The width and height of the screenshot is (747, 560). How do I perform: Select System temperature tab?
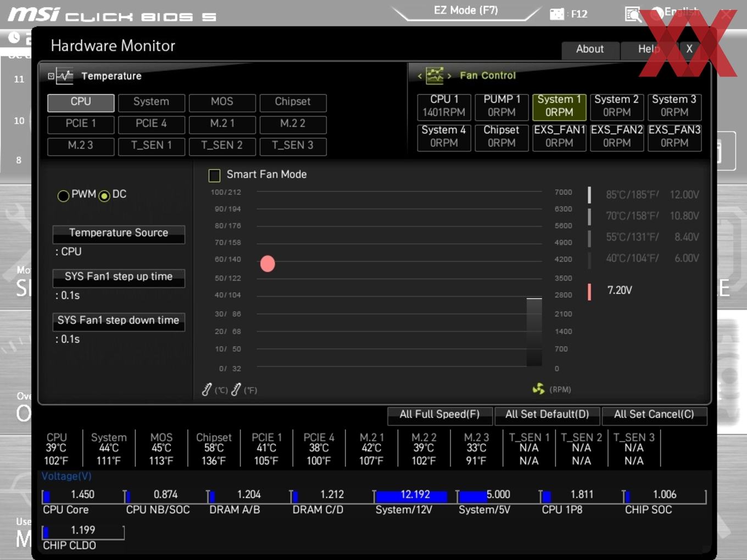point(151,102)
